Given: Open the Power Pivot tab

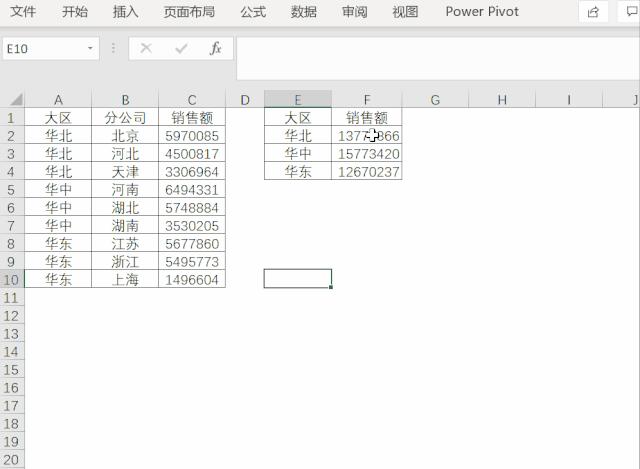Looking at the screenshot, I should (482, 11).
